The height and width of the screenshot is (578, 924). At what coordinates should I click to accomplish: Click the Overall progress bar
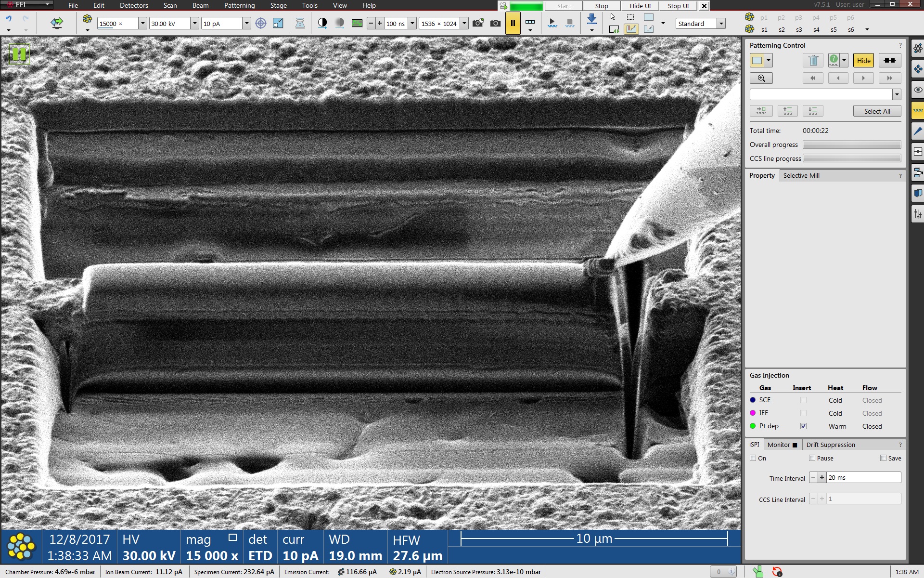tap(851, 144)
